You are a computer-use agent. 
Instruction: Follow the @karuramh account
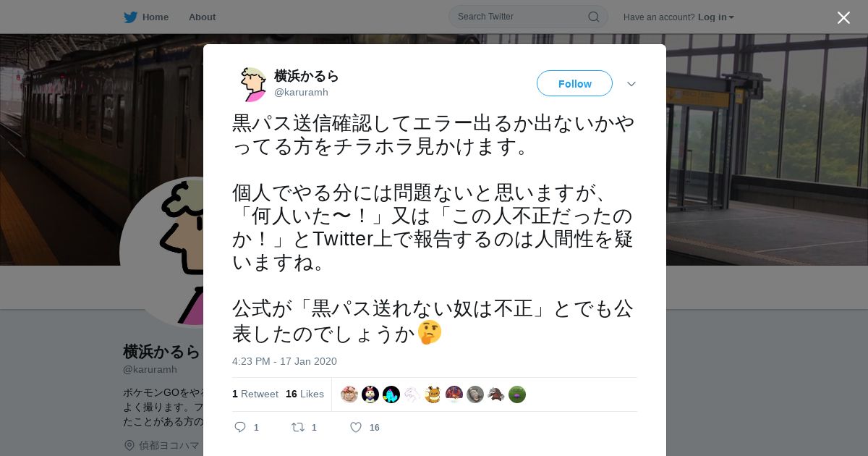pos(574,83)
